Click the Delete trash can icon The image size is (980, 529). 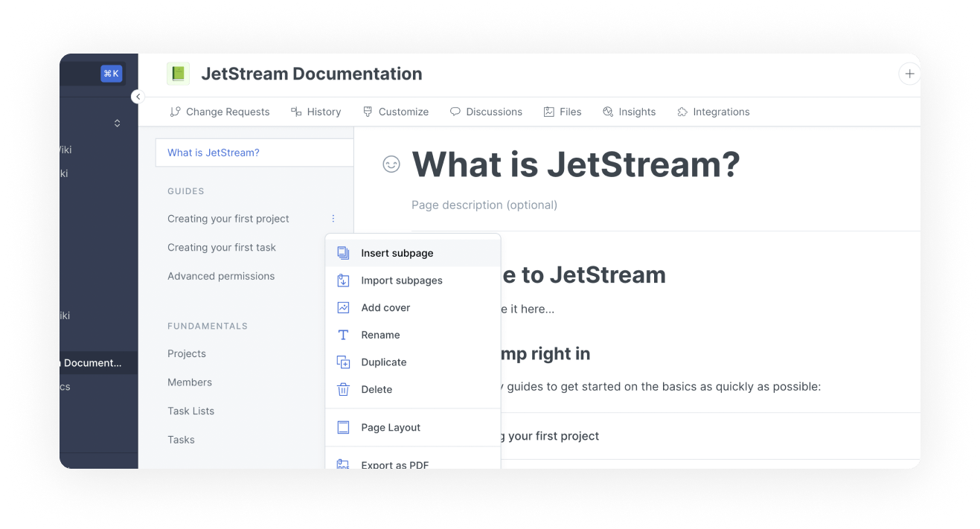point(343,389)
